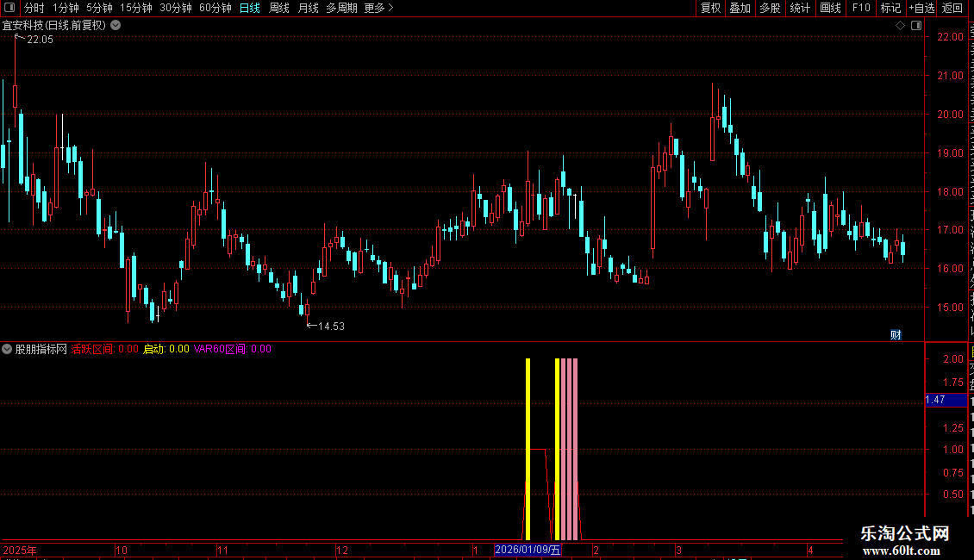Expand the stock title dropdown circle
Screen dimensions: 974x560
pyautogui.click(x=116, y=26)
